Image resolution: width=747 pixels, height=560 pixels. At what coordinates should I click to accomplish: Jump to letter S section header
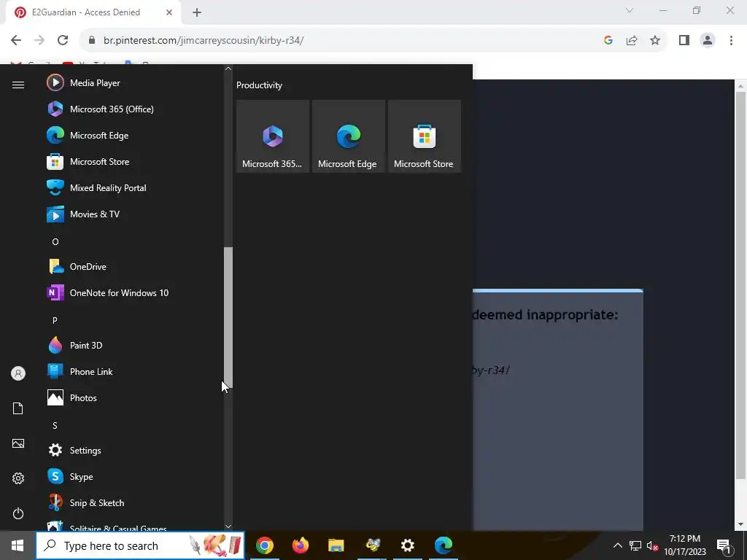[55, 426]
